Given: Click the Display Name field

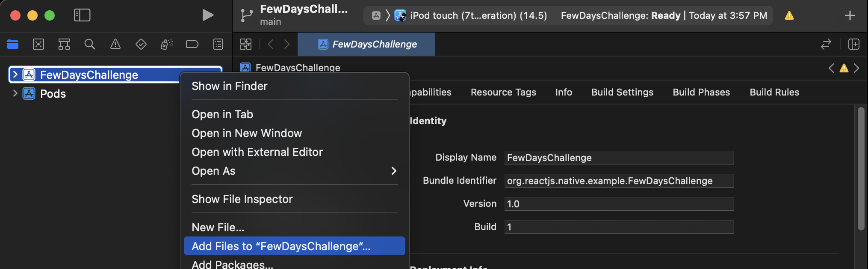Looking at the screenshot, I should click(x=619, y=158).
